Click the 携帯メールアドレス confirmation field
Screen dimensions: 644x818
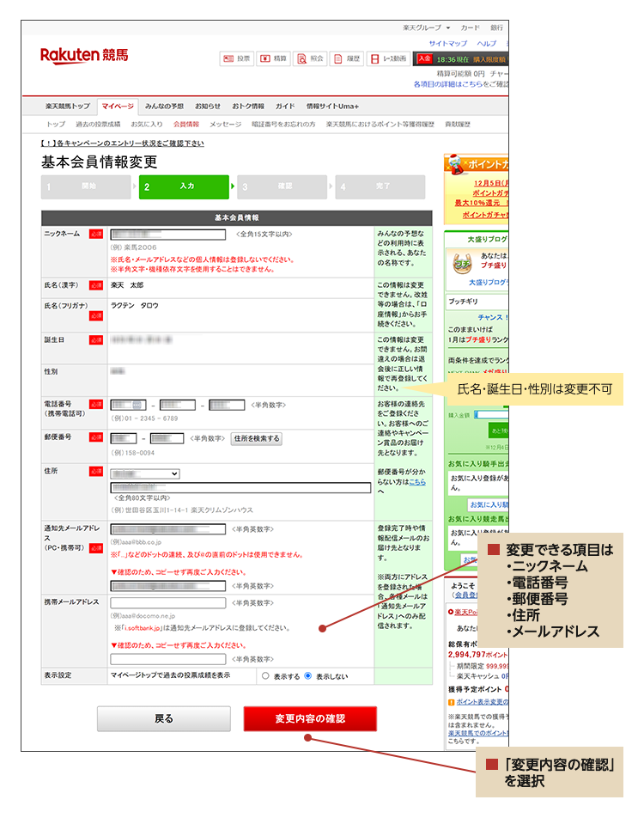click(x=168, y=659)
